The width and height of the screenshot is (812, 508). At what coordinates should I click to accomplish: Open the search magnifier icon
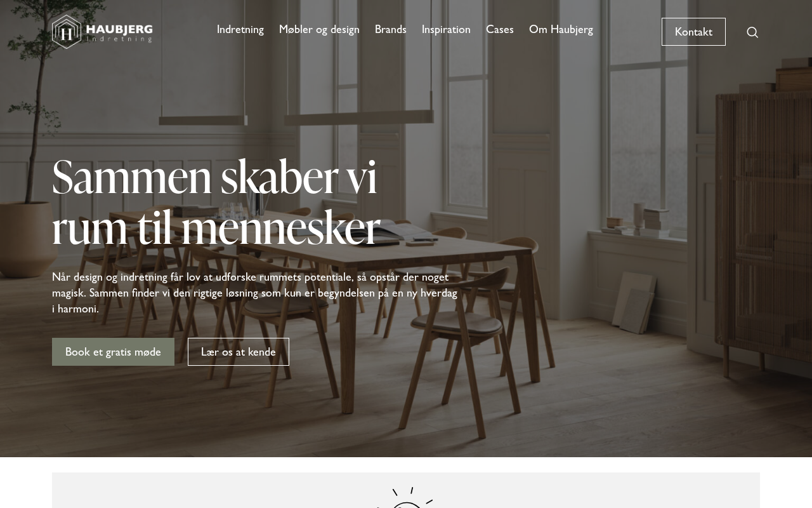[752, 32]
